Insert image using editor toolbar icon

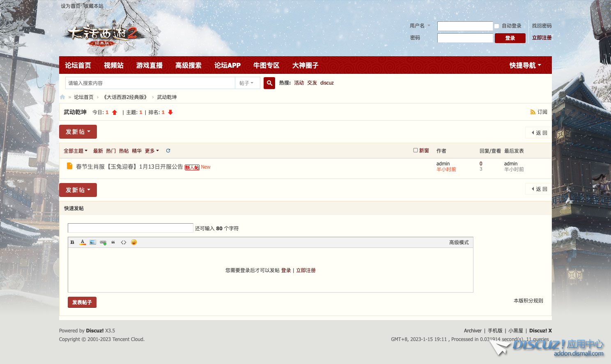point(93,242)
